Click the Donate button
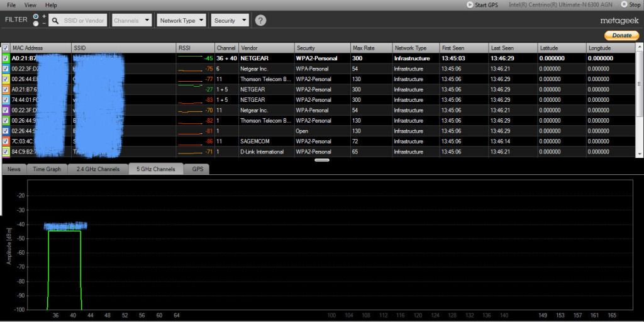This screenshot has height=322, width=644. (x=621, y=35)
